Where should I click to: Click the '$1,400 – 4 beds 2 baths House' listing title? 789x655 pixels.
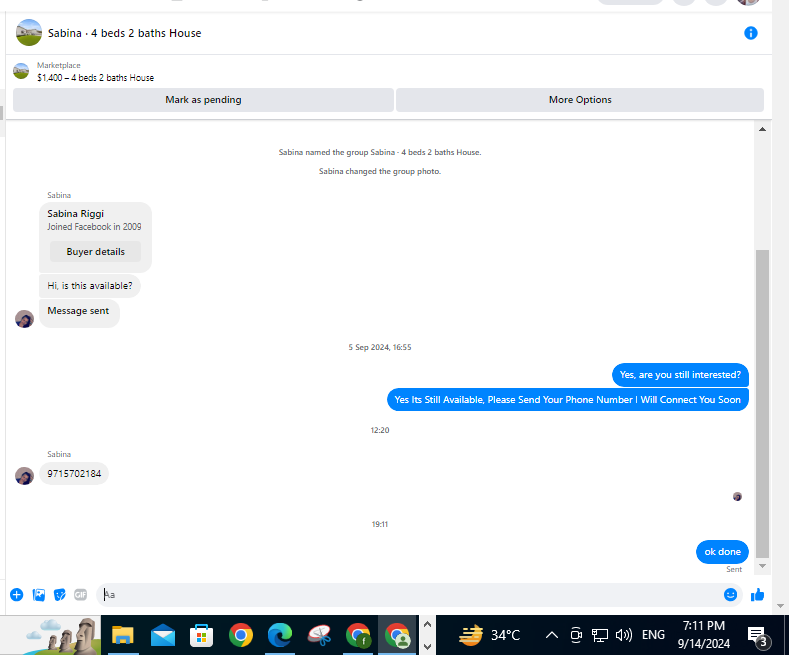point(96,77)
